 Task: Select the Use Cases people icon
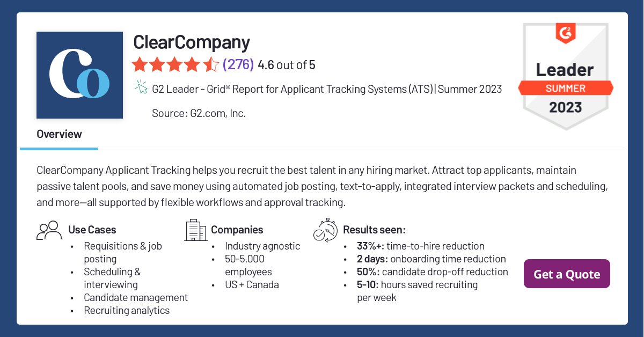point(49,229)
